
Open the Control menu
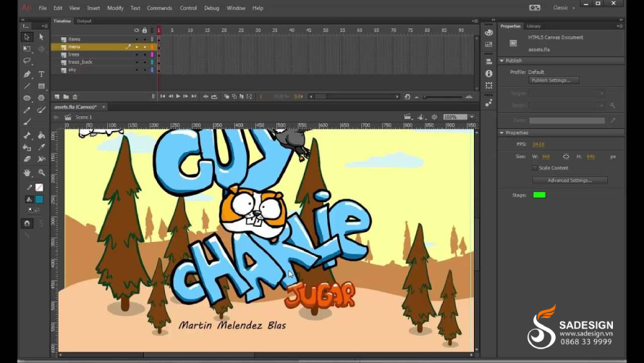coord(188,8)
